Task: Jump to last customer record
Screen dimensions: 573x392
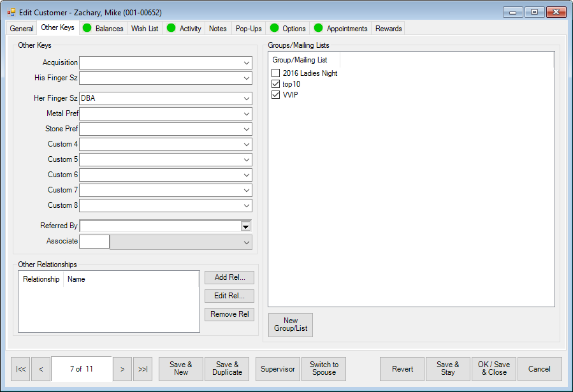Action: point(143,369)
